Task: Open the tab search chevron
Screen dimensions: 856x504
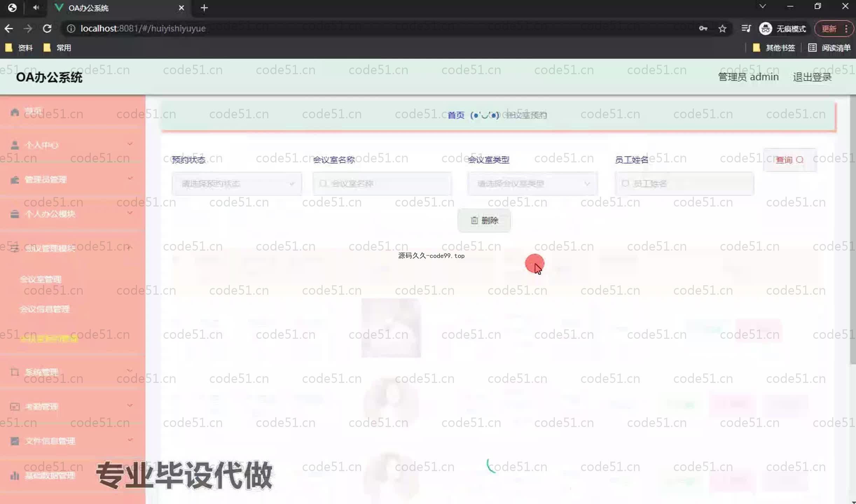Action: point(762,6)
